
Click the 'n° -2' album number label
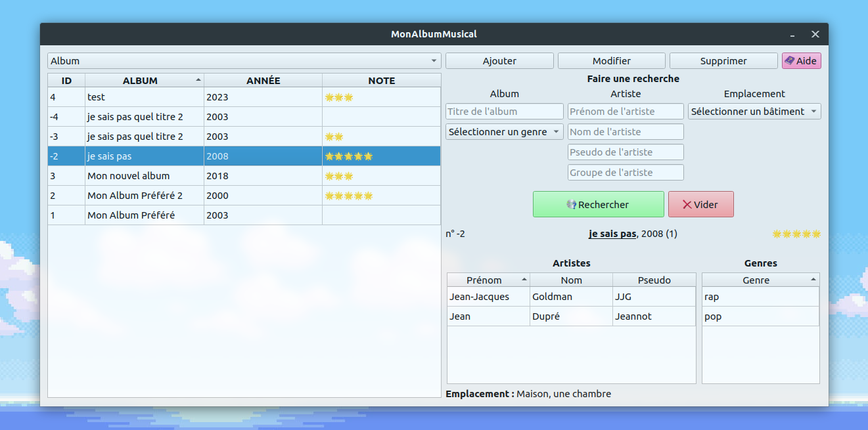(455, 234)
